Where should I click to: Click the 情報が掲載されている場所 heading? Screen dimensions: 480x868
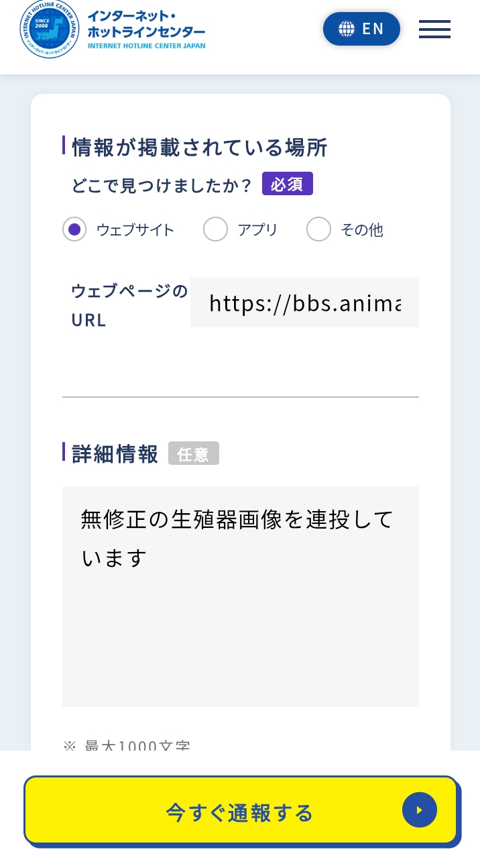(x=199, y=148)
